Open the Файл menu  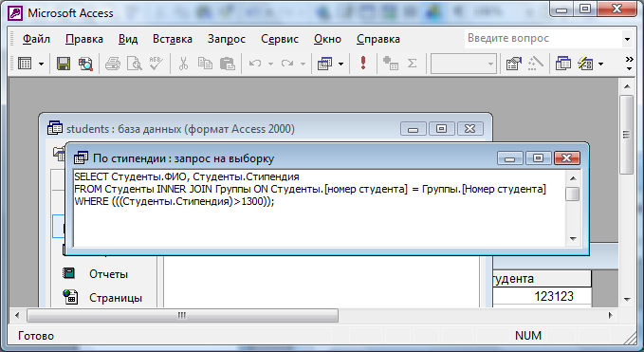[x=36, y=39]
